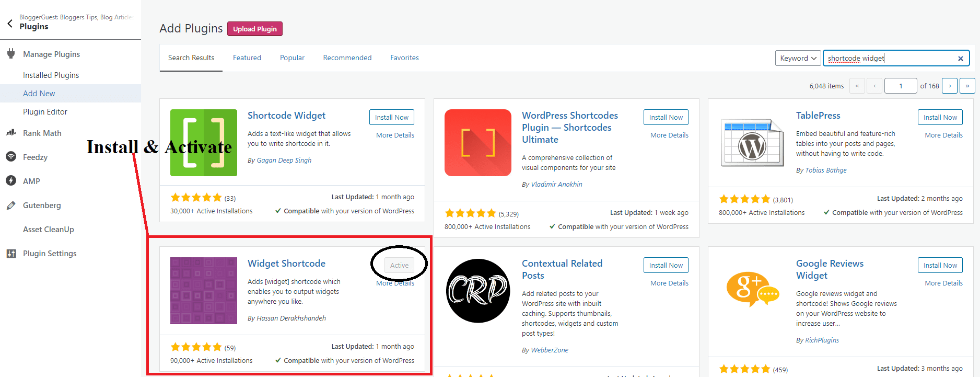Screen dimensions: 980x377
Task: Click the TablePress plugin thumbnail
Action: (752, 143)
